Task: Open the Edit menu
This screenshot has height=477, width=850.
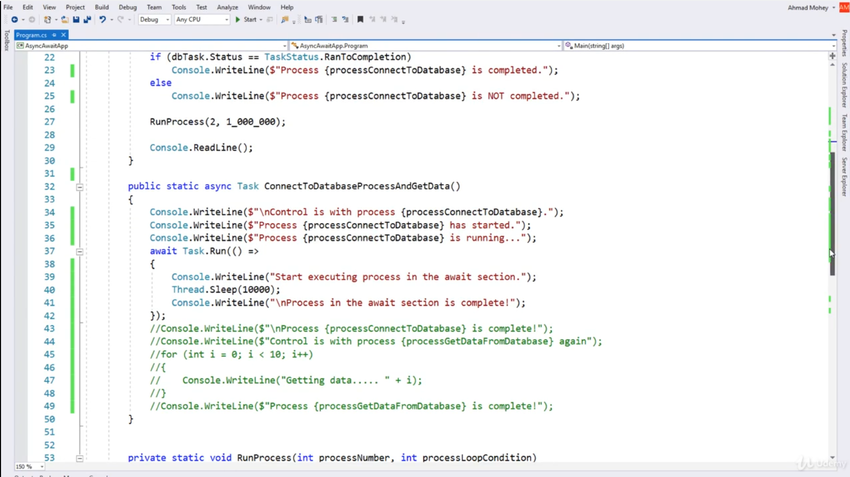Action: [x=28, y=8]
